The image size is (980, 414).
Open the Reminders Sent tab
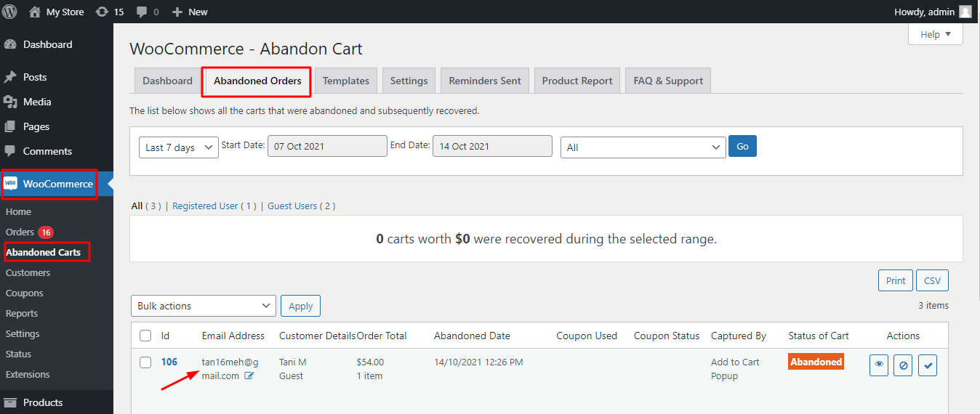485,81
